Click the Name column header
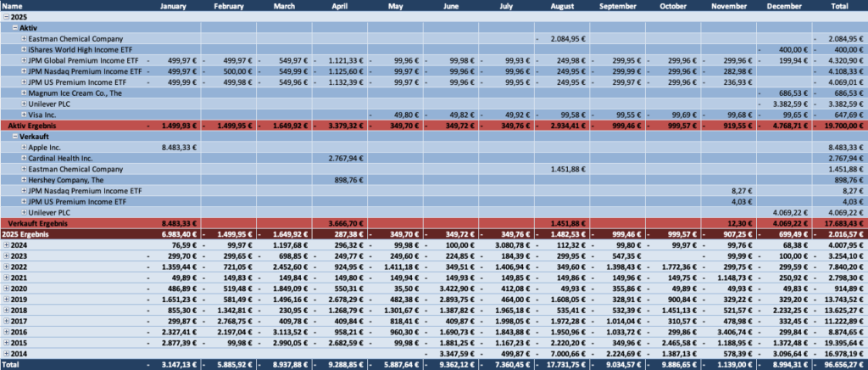The height and width of the screenshot is (370, 868). point(13,6)
